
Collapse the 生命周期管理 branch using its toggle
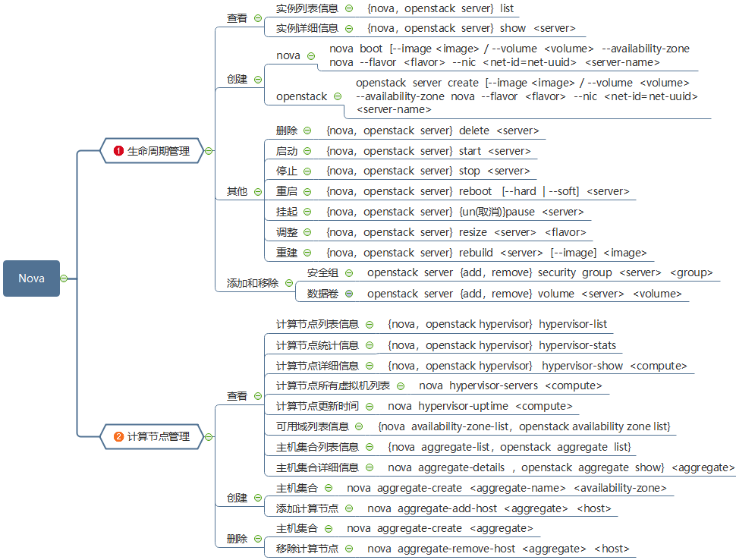click(x=209, y=151)
